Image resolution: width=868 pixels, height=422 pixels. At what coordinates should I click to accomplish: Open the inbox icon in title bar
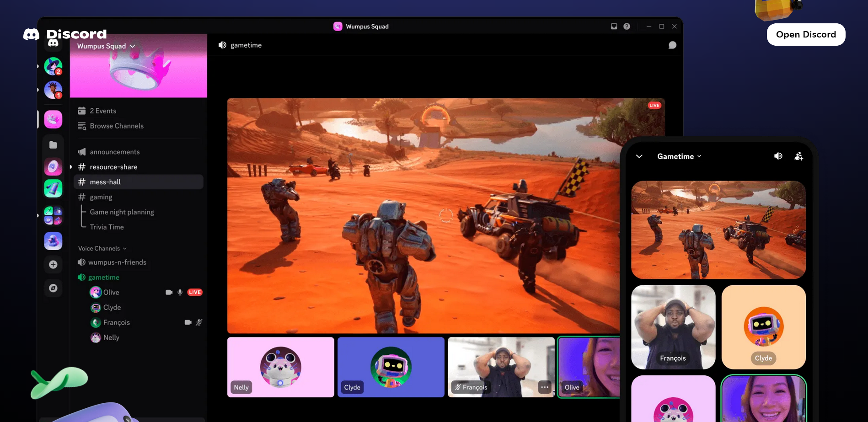pos(614,27)
